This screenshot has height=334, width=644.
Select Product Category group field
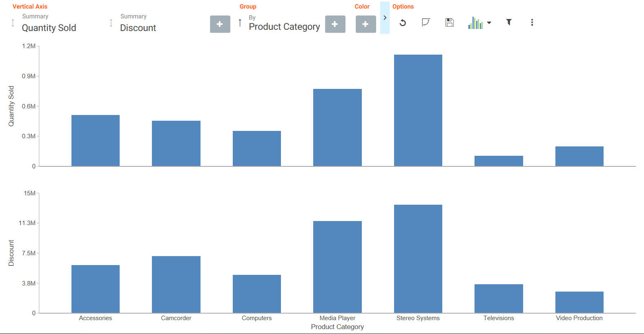(285, 23)
